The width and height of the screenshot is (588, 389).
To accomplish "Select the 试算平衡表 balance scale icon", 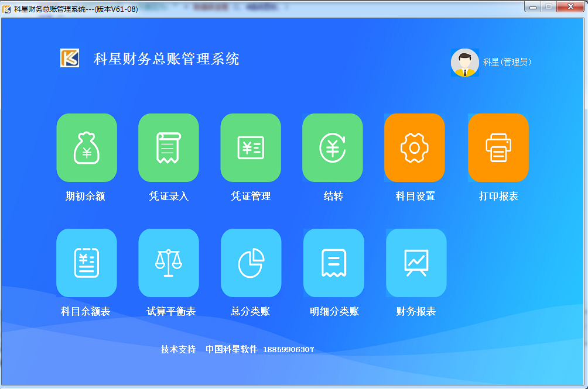I will tap(169, 263).
